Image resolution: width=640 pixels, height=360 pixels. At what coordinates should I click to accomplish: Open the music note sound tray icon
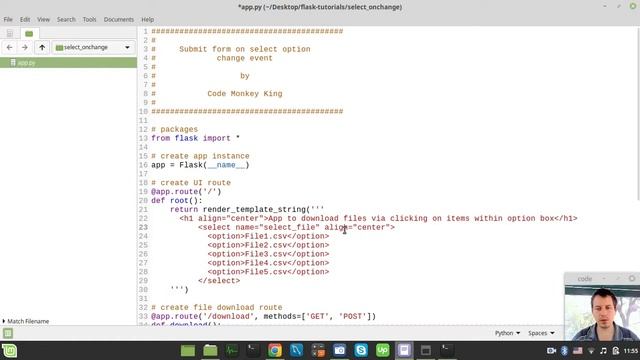(x=603, y=351)
